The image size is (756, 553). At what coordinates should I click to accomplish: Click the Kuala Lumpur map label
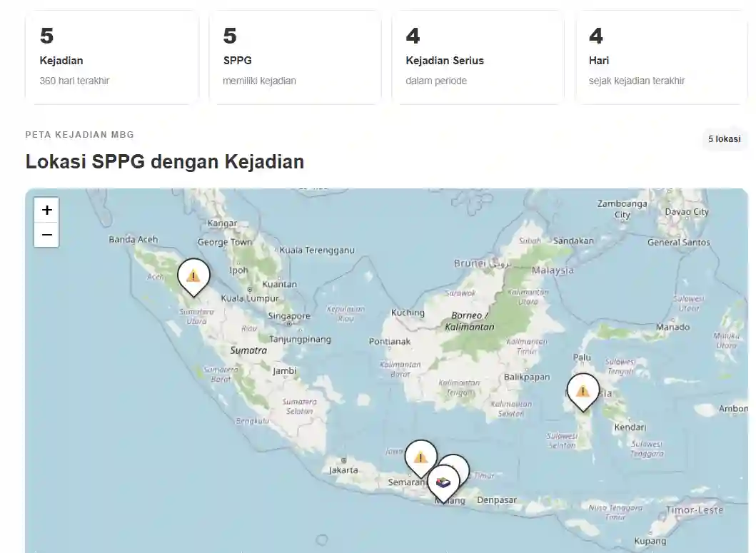pyautogui.click(x=250, y=298)
